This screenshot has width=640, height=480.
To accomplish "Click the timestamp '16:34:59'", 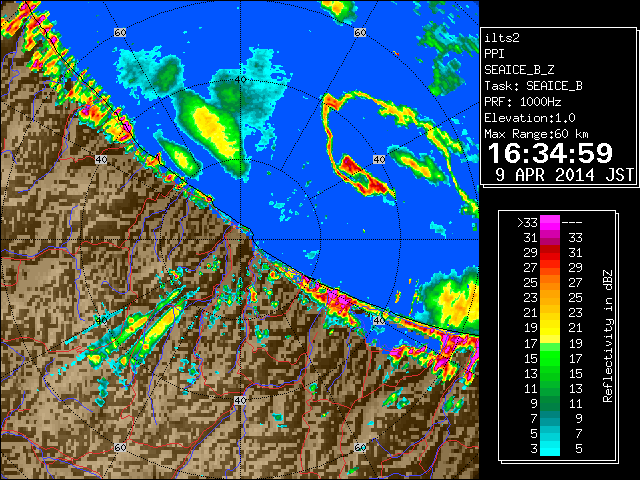I will tap(550, 153).
